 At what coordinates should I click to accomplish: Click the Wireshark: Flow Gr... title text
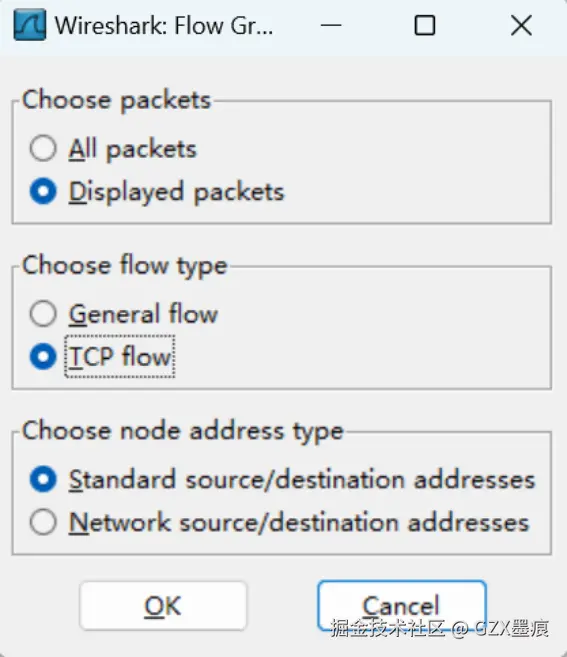[x=164, y=26]
